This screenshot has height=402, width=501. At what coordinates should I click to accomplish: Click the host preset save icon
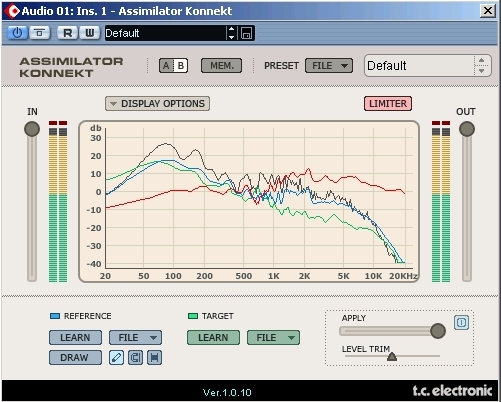click(246, 33)
